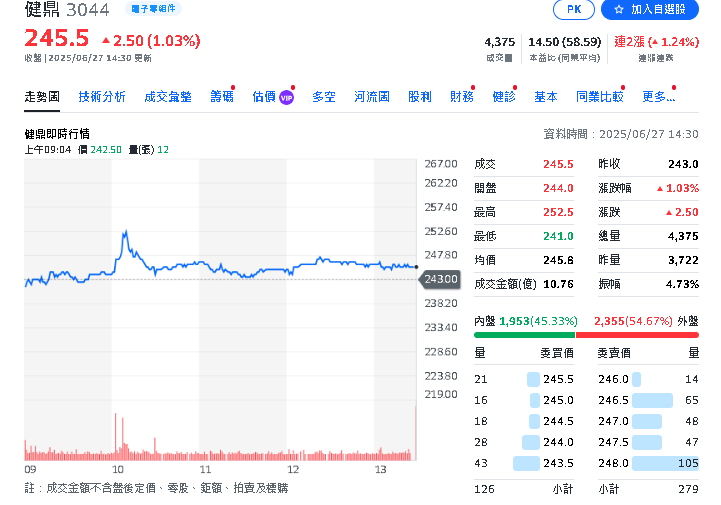Click the 健鼎即時行情 chart heading
Screen dimensions: 721x505
(57, 134)
